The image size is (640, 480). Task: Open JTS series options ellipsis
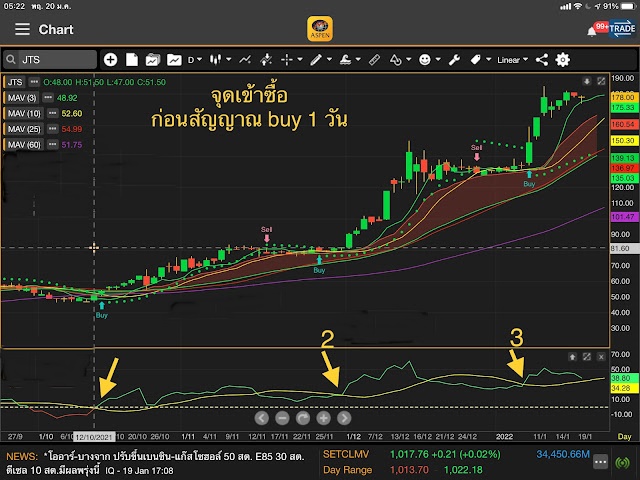point(34,82)
